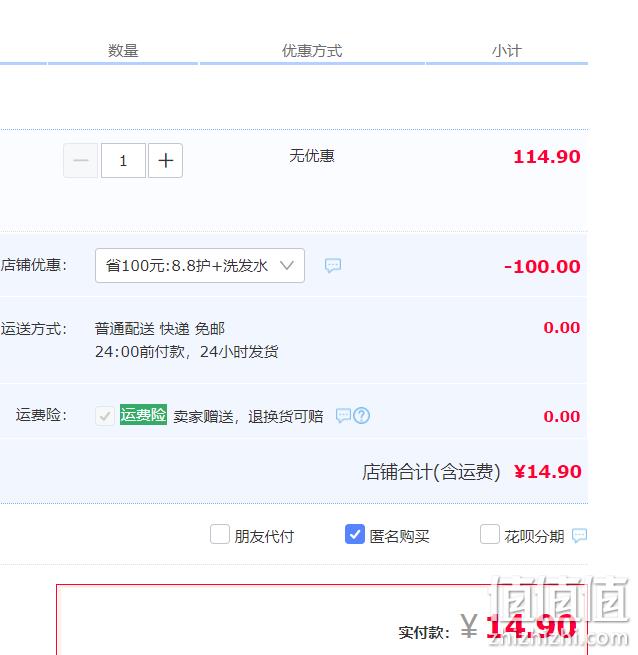Screen dimensions: 638x655
Task: Click the info icon next to 花呗分期
Action: click(580, 535)
